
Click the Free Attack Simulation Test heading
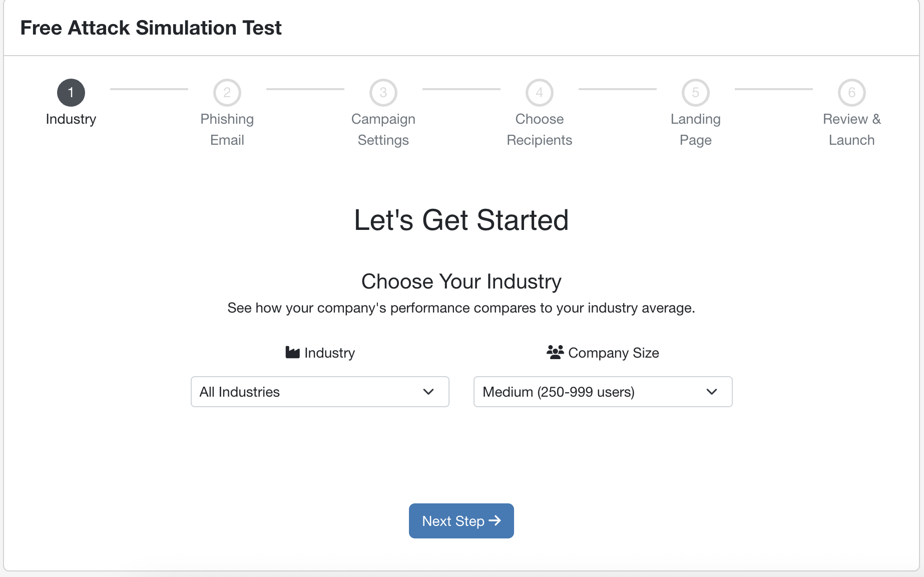point(151,28)
